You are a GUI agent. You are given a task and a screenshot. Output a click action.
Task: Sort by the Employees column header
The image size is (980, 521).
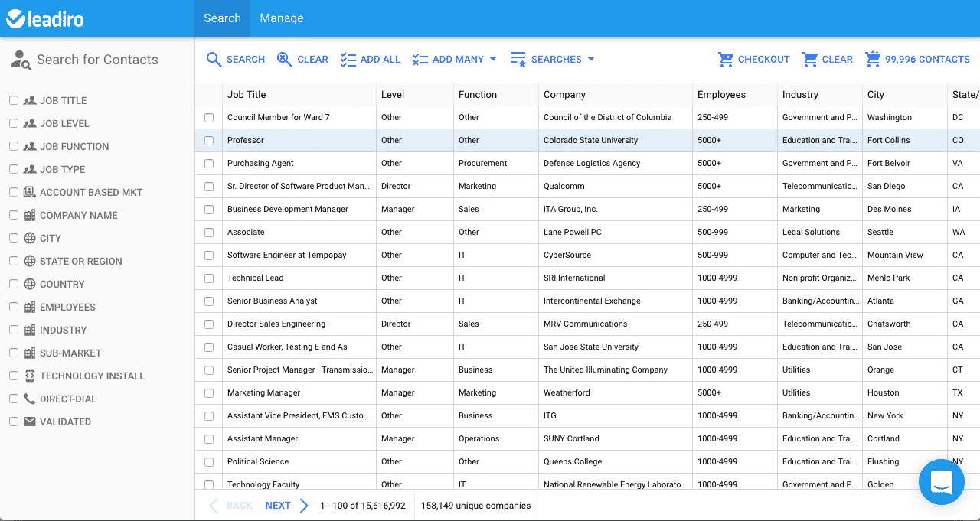click(x=735, y=95)
